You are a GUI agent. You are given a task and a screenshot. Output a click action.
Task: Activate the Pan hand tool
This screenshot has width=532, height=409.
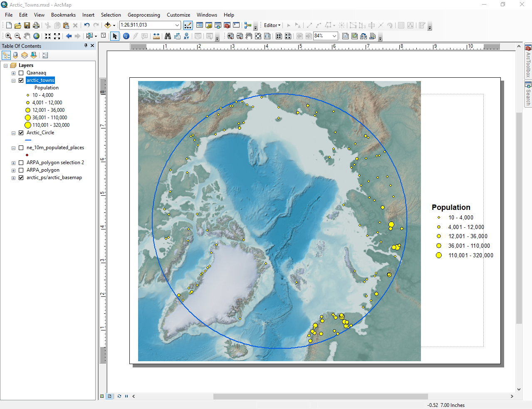click(27, 36)
